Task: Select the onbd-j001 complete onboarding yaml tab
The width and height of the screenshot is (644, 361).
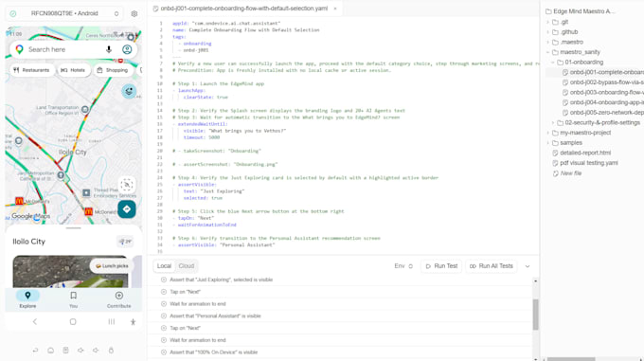Action: point(244,9)
